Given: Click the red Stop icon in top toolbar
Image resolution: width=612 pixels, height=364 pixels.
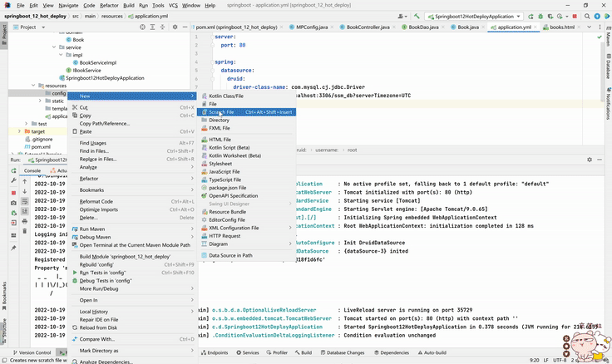Looking at the screenshot, I should [x=575, y=17].
